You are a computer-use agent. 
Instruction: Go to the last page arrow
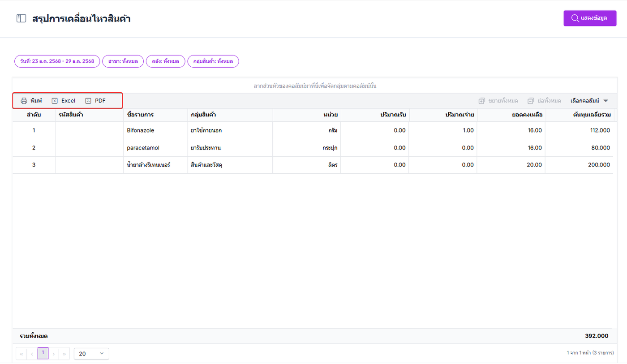point(64,354)
